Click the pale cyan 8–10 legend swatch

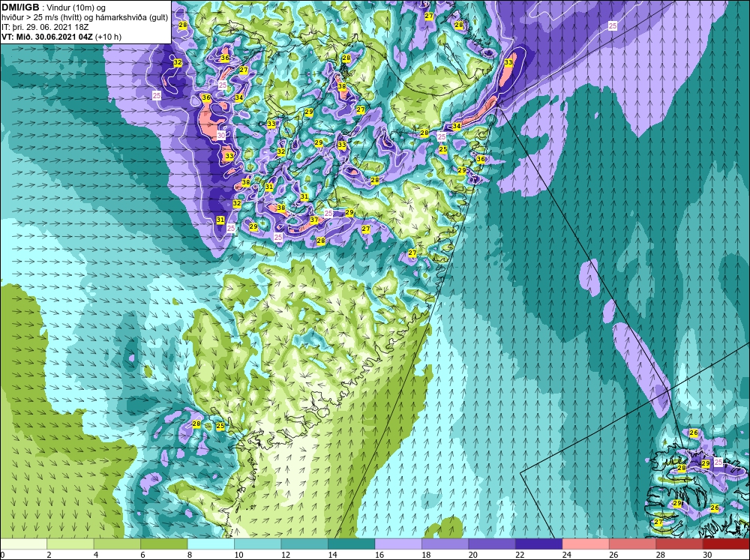pos(211,544)
